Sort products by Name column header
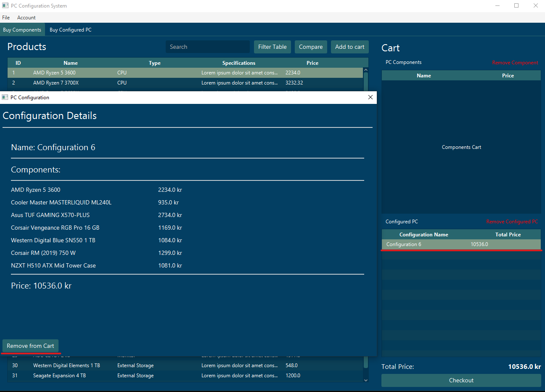 click(x=71, y=63)
